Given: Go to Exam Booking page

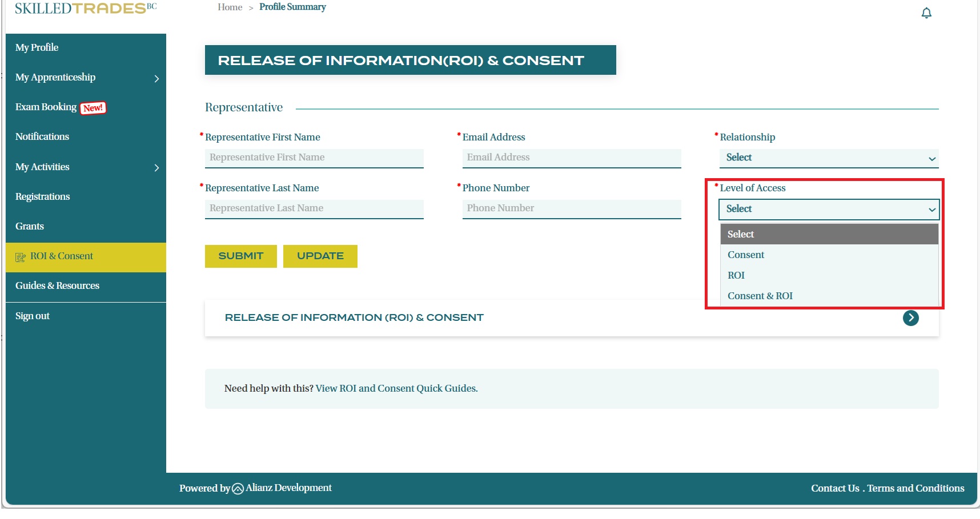Looking at the screenshot, I should [x=46, y=107].
